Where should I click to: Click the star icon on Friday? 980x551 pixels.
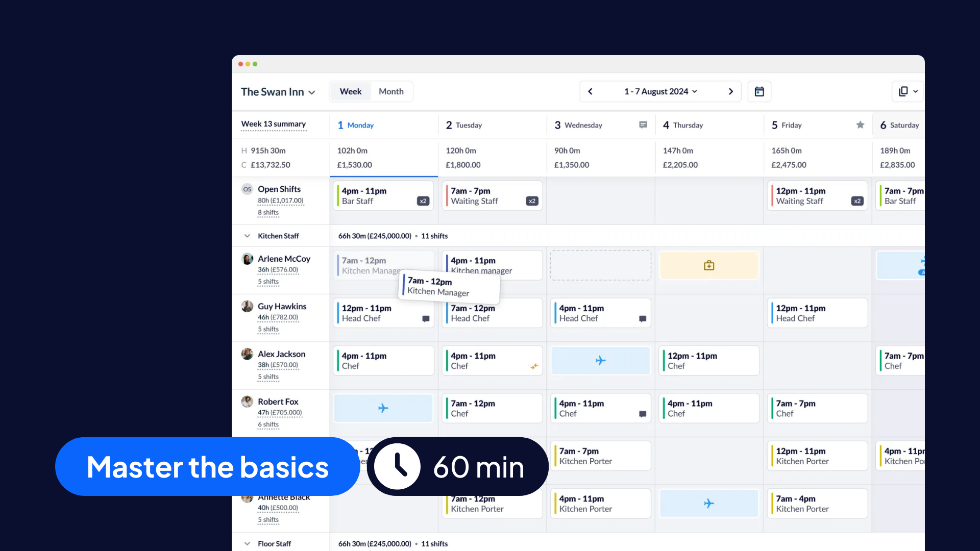point(860,125)
